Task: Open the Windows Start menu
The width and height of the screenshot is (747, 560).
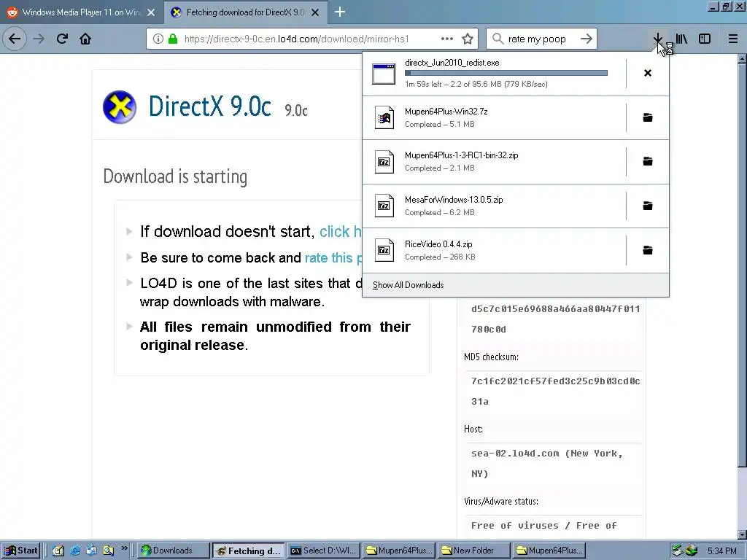Action: tap(21, 551)
